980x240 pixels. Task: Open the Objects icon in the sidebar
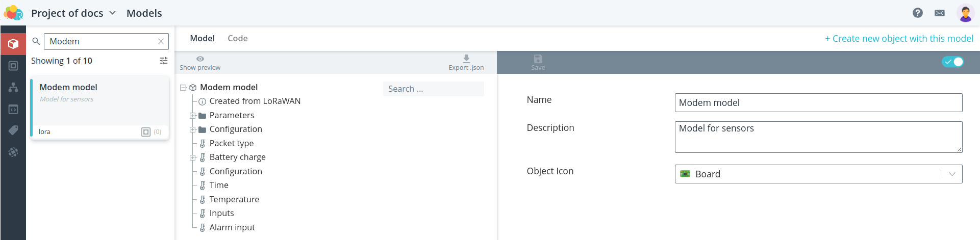click(x=13, y=66)
